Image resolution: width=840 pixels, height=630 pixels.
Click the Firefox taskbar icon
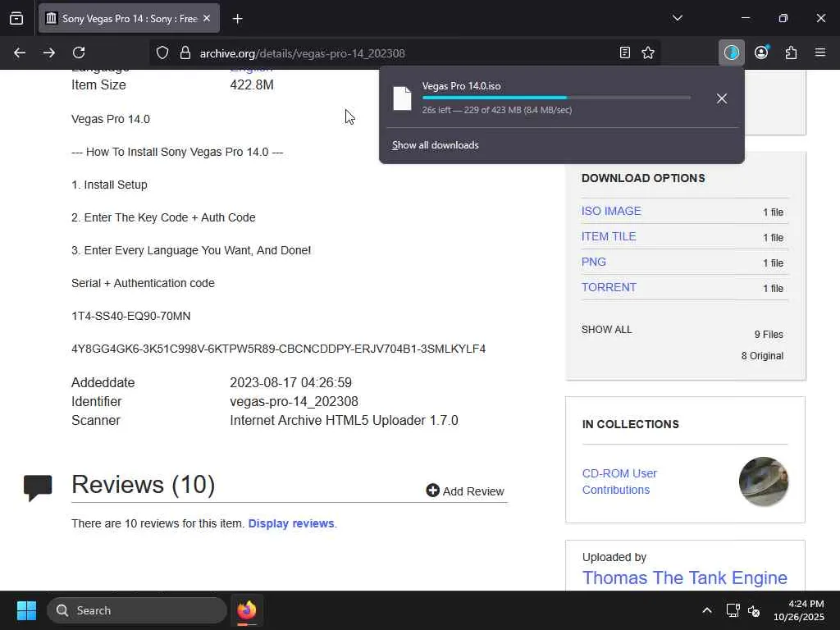pyautogui.click(x=246, y=610)
